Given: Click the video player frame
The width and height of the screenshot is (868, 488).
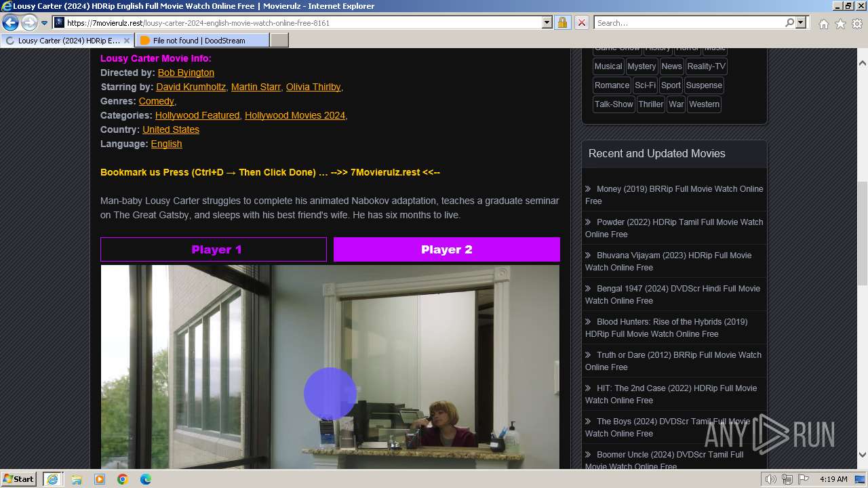Looking at the screenshot, I should coord(330,367).
